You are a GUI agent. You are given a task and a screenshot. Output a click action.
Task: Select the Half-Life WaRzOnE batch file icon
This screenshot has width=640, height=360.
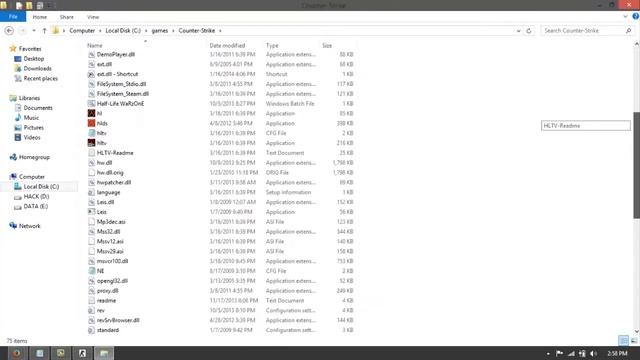[91, 104]
